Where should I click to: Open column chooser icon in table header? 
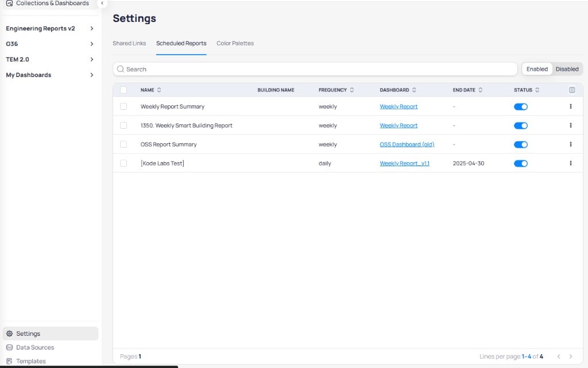pos(572,90)
